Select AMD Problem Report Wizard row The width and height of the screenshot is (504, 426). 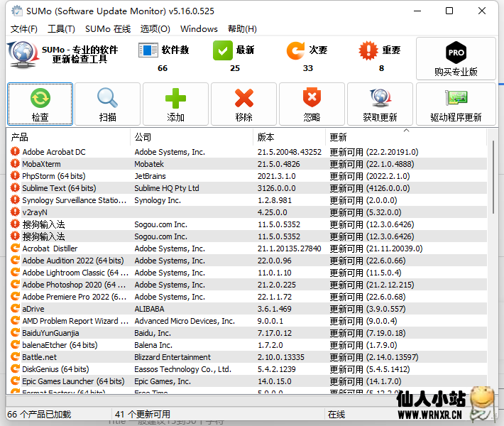246,320
